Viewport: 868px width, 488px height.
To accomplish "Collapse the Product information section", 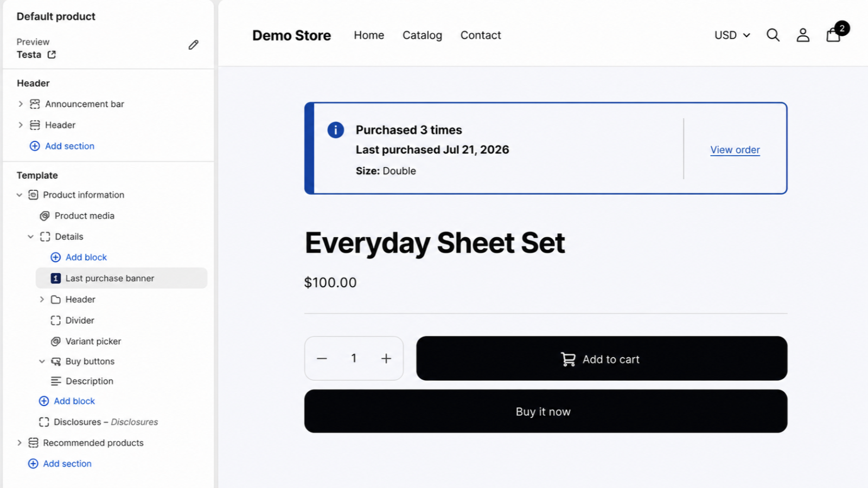I will pyautogui.click(x=20, y=195).
